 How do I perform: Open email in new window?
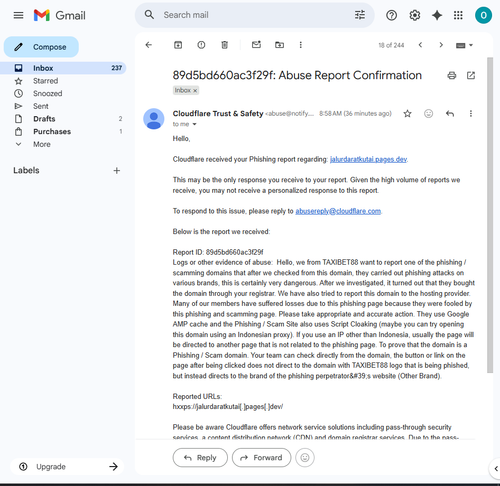tap(471, 76)
